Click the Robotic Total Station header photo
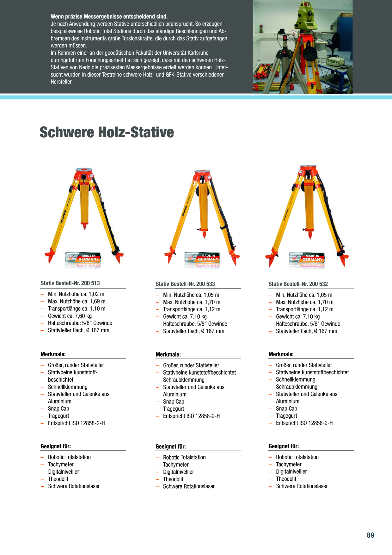Image resolution: width=392 pixels, height=555 pixels. (x=303, y=47)
